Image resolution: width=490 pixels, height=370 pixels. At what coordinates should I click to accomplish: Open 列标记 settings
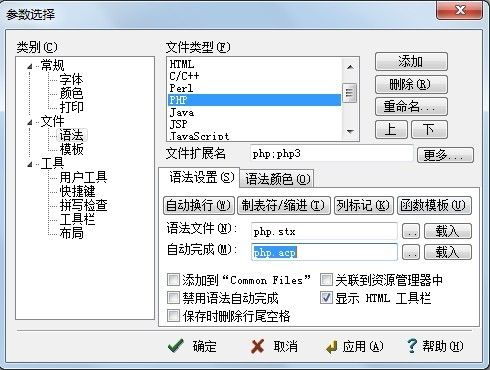pyautogui.click(x=364, y=205)
